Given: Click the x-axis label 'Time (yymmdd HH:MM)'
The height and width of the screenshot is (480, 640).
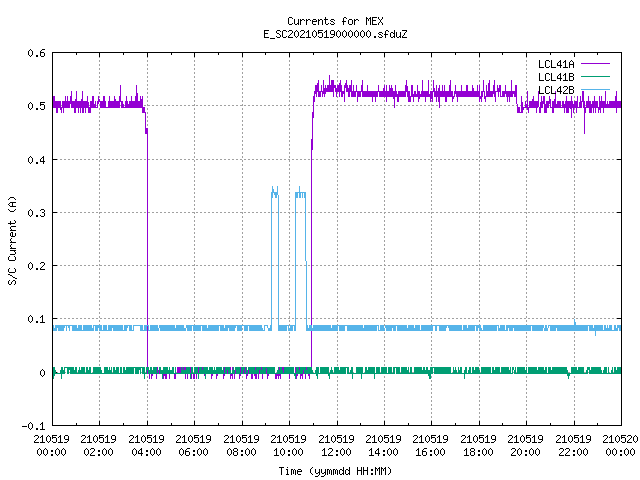Looking at the screenshot, I should click(335, 471).
